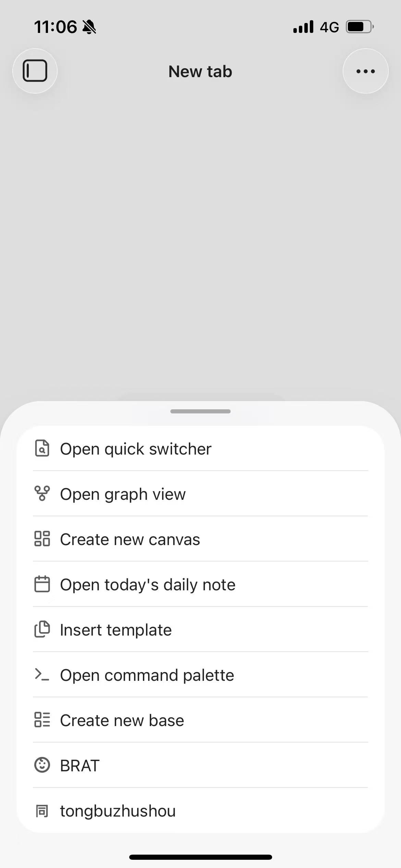Tap the graph view nodes icon

pos(42,494)
